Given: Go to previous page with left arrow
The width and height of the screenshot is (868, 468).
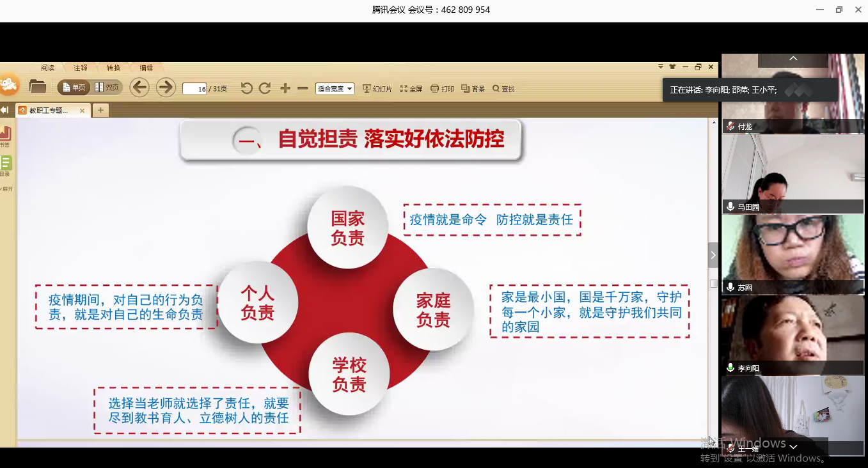Looking at the screenshot, I should click(139, 88).
